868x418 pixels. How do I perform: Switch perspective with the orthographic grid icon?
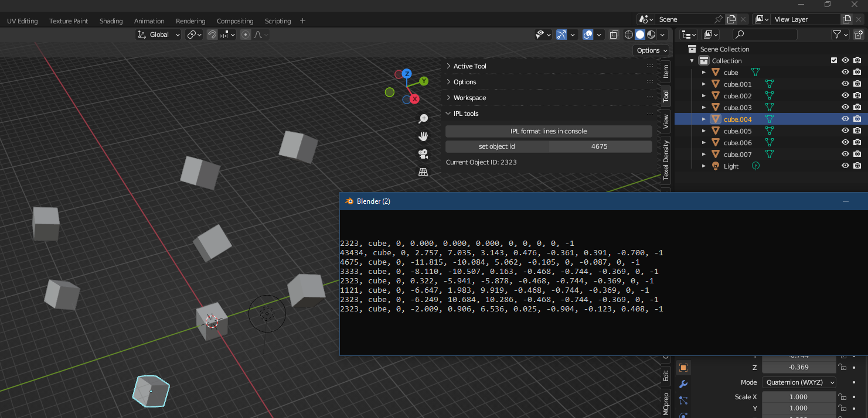pos(423,171)
